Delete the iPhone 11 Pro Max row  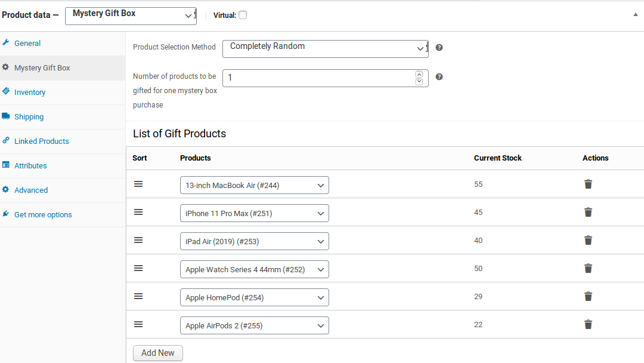[588, 212]
